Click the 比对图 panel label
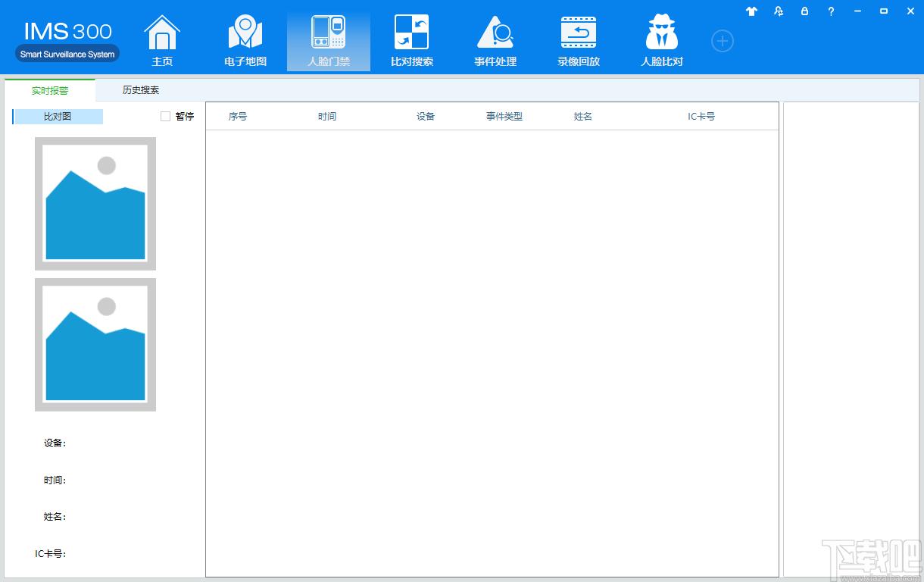 pyautogui.click(x=58, y=117)
